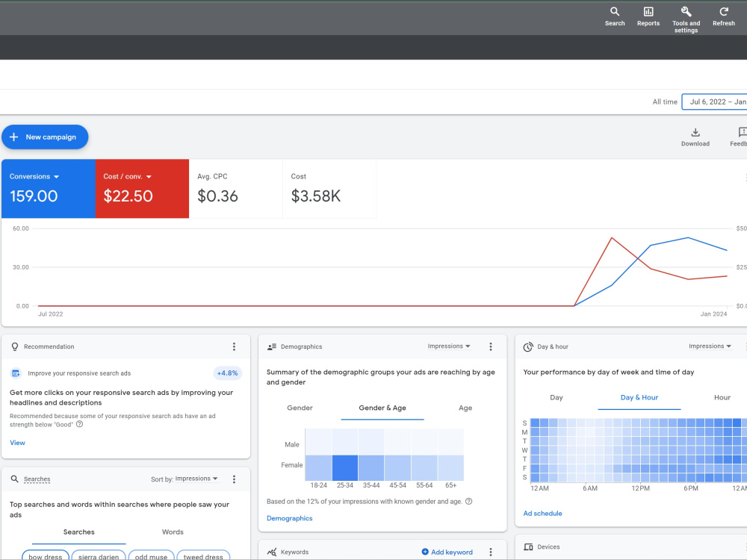Start a New campaign
Viewport: 747px width, 560px height.
pos(45,137)
